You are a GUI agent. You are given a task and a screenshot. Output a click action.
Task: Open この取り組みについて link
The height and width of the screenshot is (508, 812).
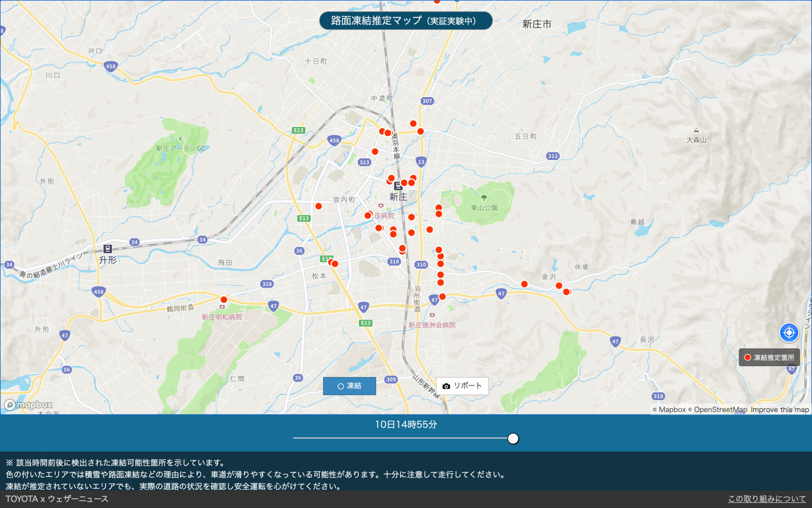pyautogui.click(x=767, y=499)
